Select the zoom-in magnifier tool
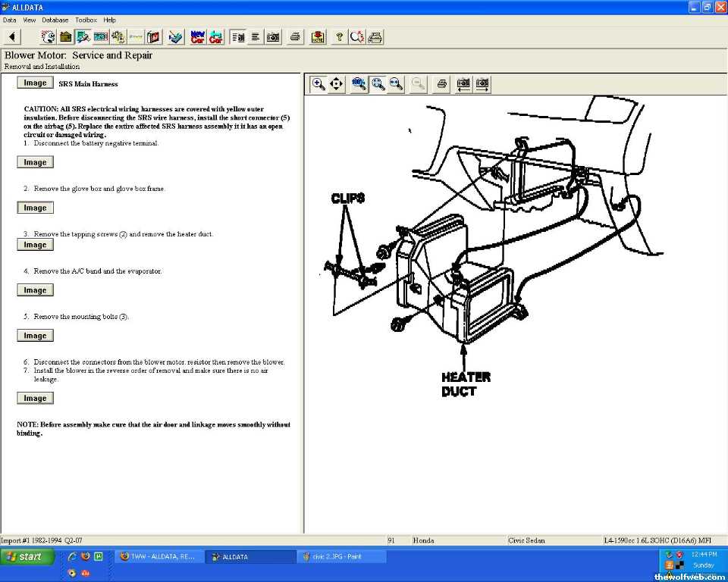Screen dimensions: 728x582 [x=318, y=84]
